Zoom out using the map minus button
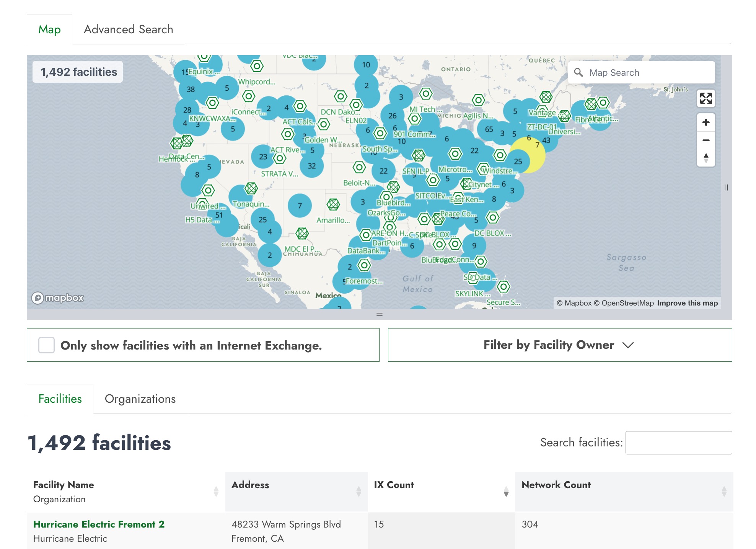 click(706, 140)
